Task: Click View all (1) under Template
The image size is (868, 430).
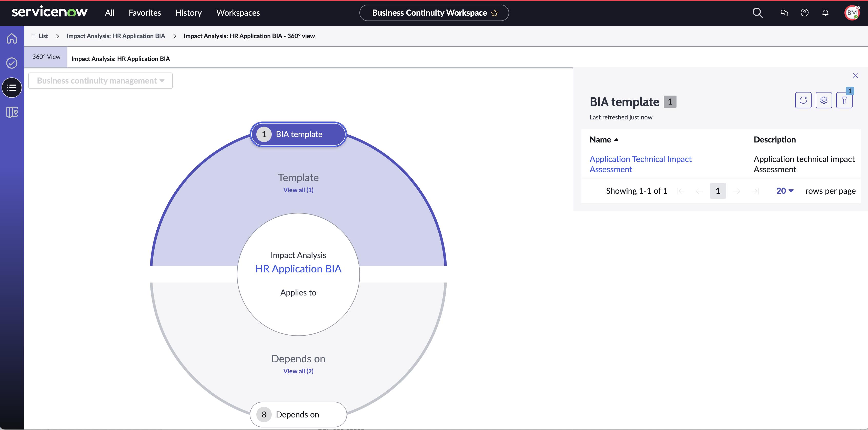Action: [x=298, y=190]
